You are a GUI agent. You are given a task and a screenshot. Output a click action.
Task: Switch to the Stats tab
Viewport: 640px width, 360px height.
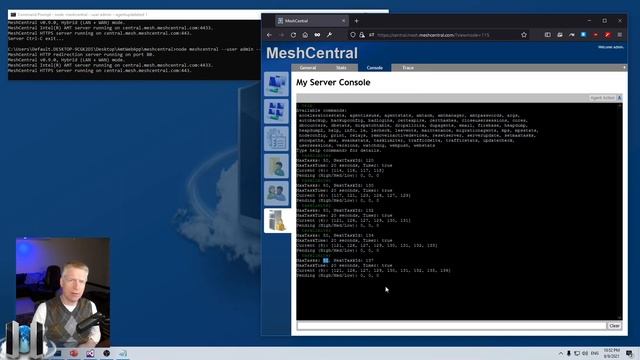[341, 68]
